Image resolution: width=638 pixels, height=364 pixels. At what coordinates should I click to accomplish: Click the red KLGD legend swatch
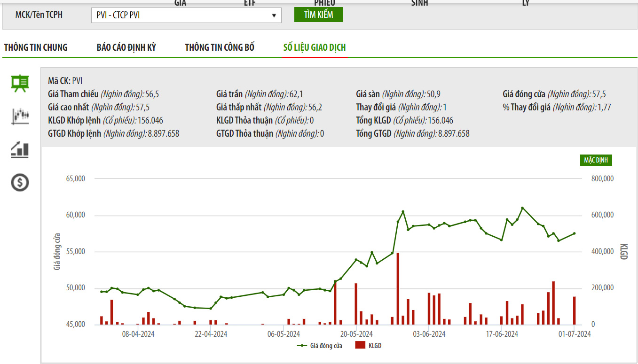(x=360, y=346)
